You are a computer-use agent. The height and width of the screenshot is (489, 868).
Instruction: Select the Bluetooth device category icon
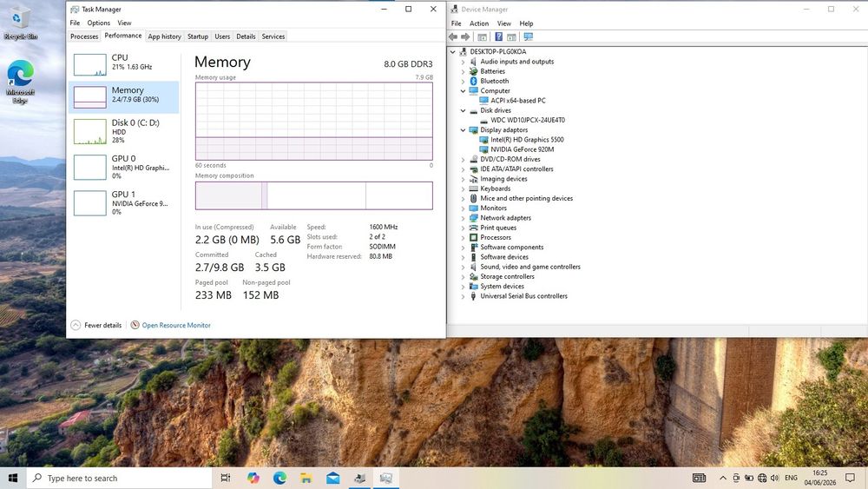tap(473, 81)
